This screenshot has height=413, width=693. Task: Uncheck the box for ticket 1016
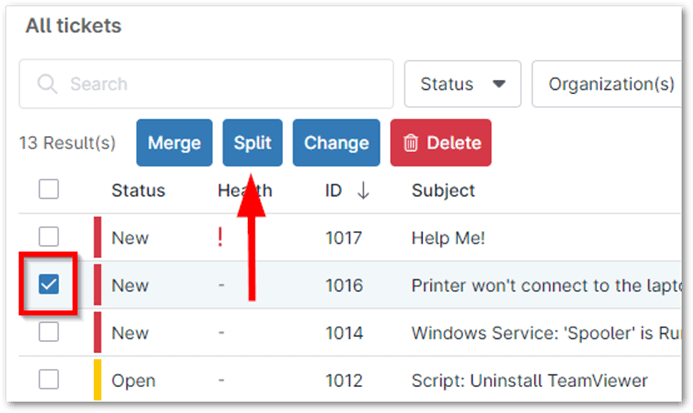pos(49,285)
